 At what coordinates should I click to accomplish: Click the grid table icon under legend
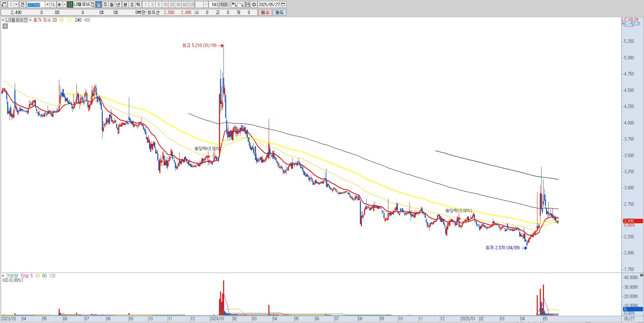pyautogui.click(x=5, y=26)
